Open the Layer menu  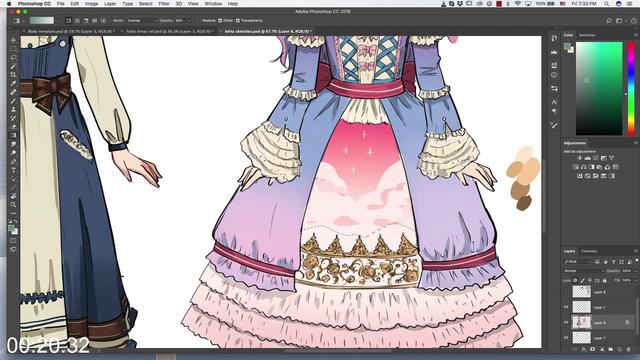point(110,4)
